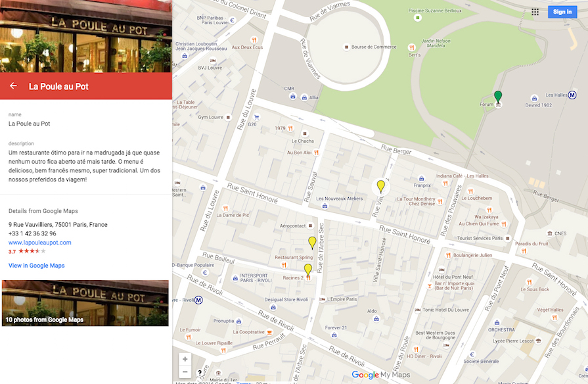This screenshot has width=588, height=384.
Task: Click the La Poule au Pot header photo
Action: pos(86,36)
